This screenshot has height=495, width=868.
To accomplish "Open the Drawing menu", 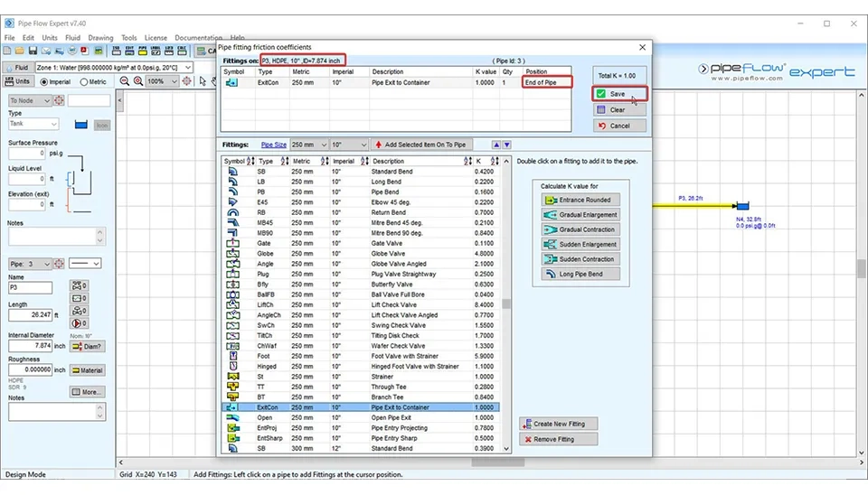I will coord(100,38).
